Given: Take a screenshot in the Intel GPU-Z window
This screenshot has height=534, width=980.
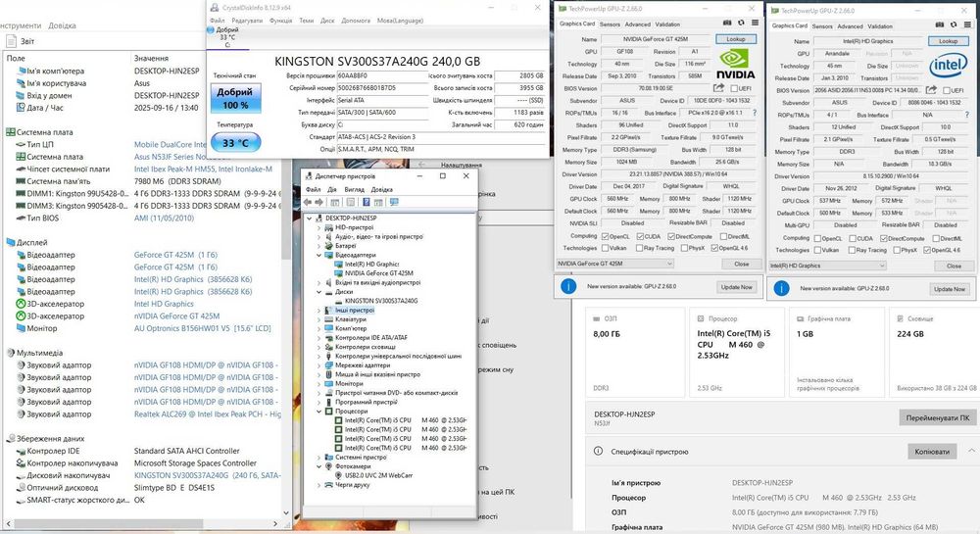Looking at the screenshot, I should pyautogui.click(x=940, y=24).
